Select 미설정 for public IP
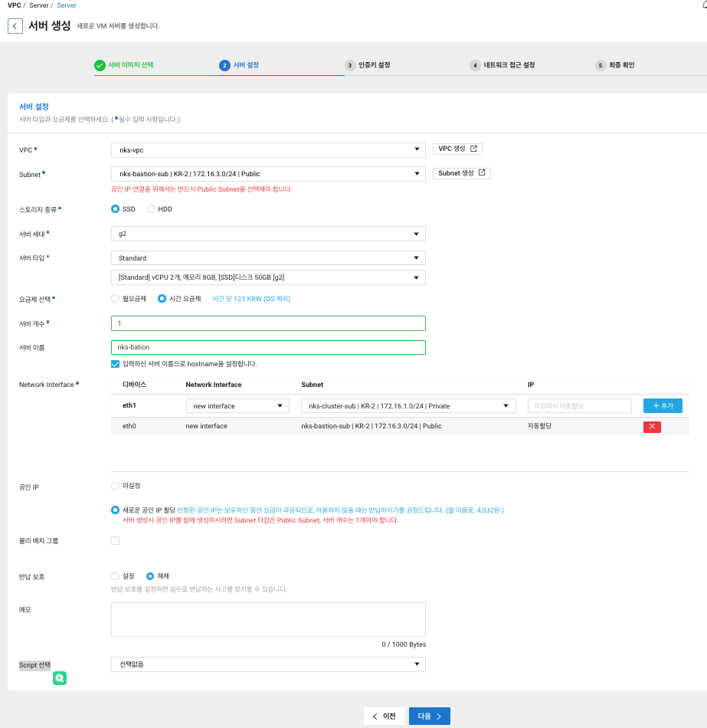The height and width of the screenshot is (728, 707). [115, 486]
